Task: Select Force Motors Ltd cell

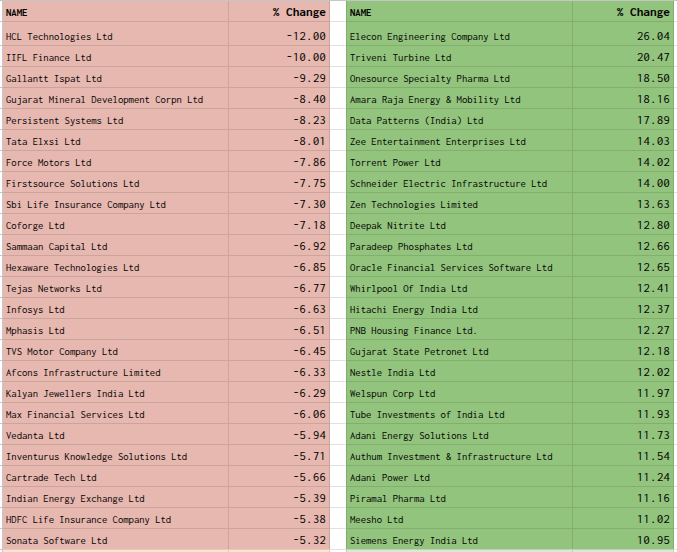Action: click(x=115, y=162)
